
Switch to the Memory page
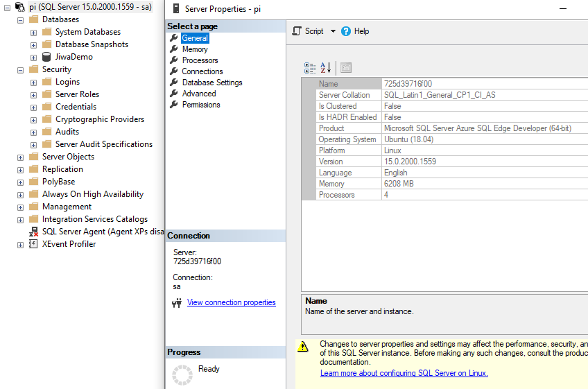194,49
